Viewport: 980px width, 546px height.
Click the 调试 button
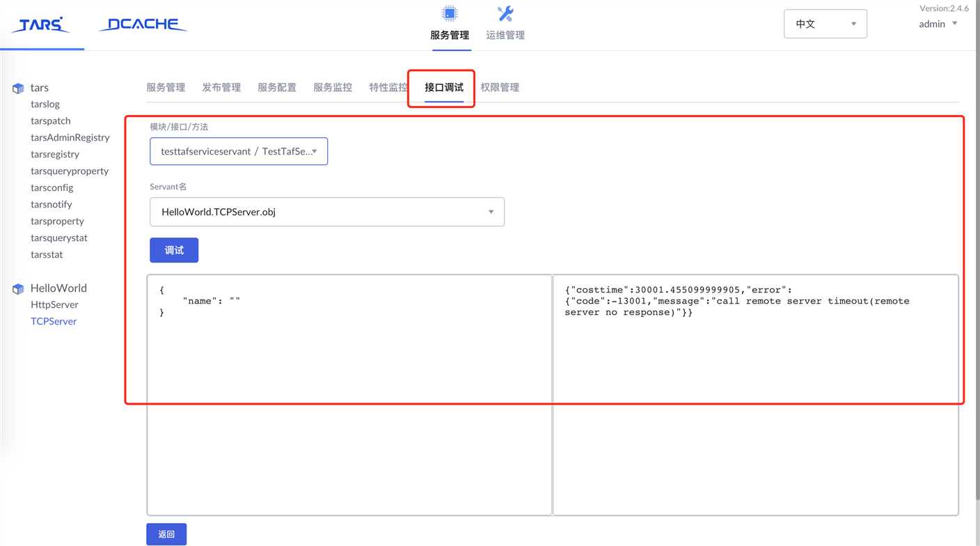(x=174, y=250)
